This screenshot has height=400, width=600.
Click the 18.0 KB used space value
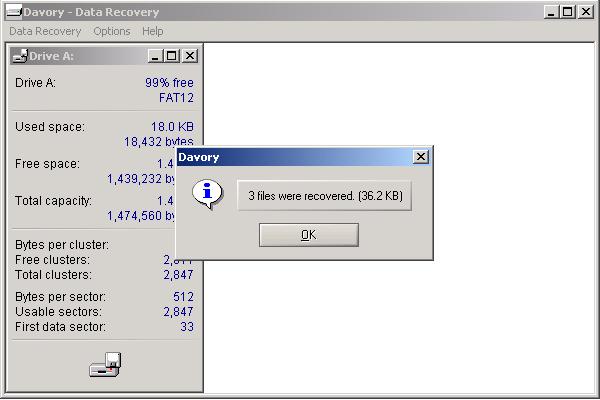pos(171,127)
